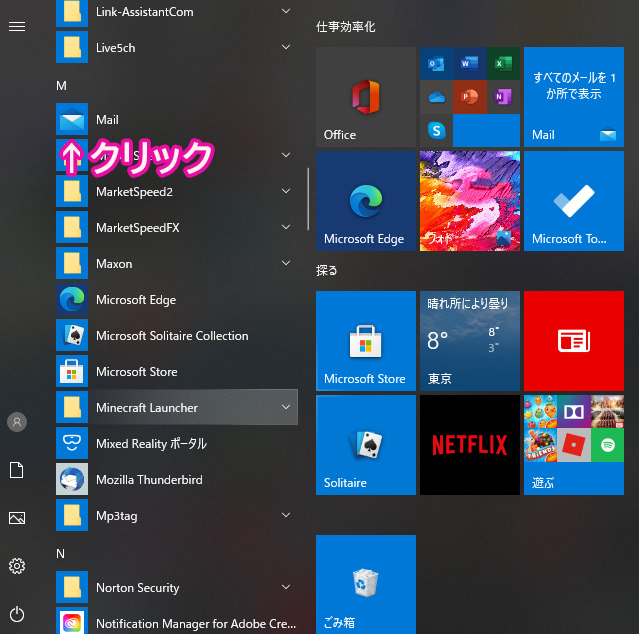The height and width of the screenshot is (634, 639).
Task: Launch Microsoft Edge from the app list
Action: tap(177, 299)
